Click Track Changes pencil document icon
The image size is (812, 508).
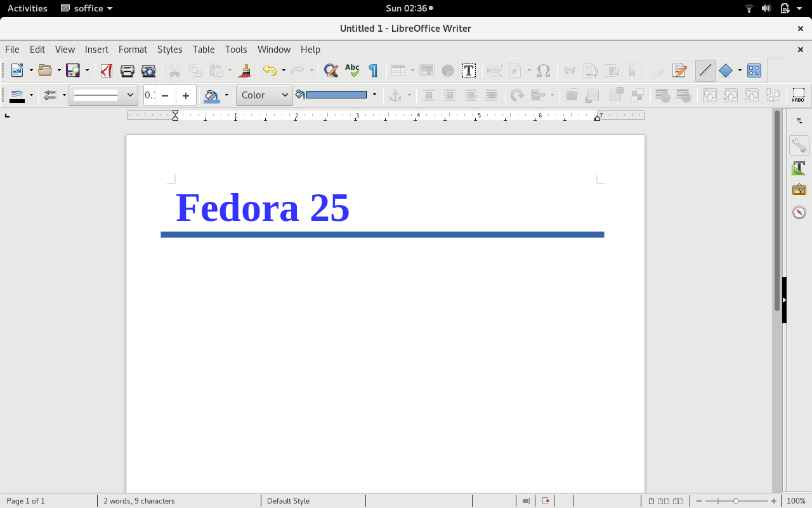pyautogui.click(x=679, y=70)
